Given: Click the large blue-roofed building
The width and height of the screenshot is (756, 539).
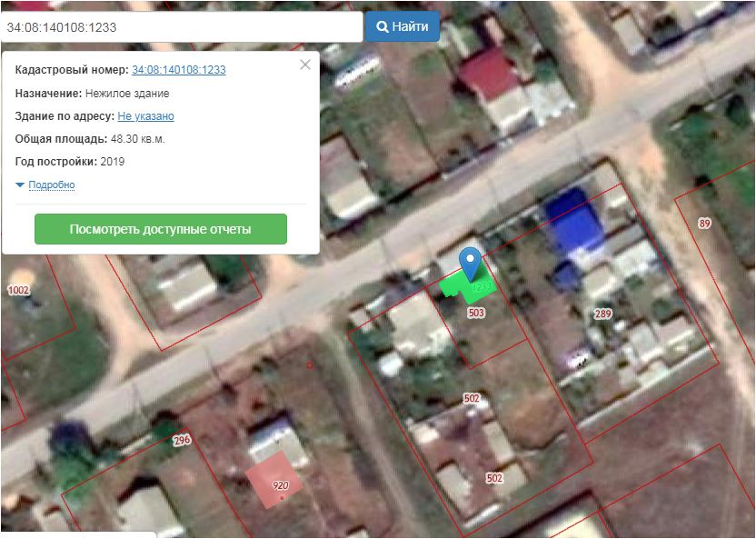Looking at the screenshot, I should [575, 218].
